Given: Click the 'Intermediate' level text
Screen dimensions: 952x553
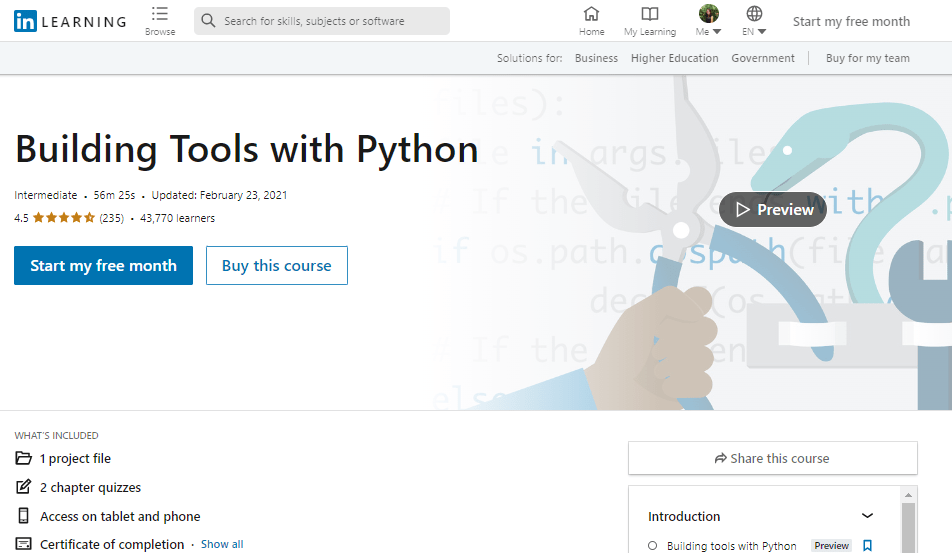Looking at the screenshot, I should [46, 195].
